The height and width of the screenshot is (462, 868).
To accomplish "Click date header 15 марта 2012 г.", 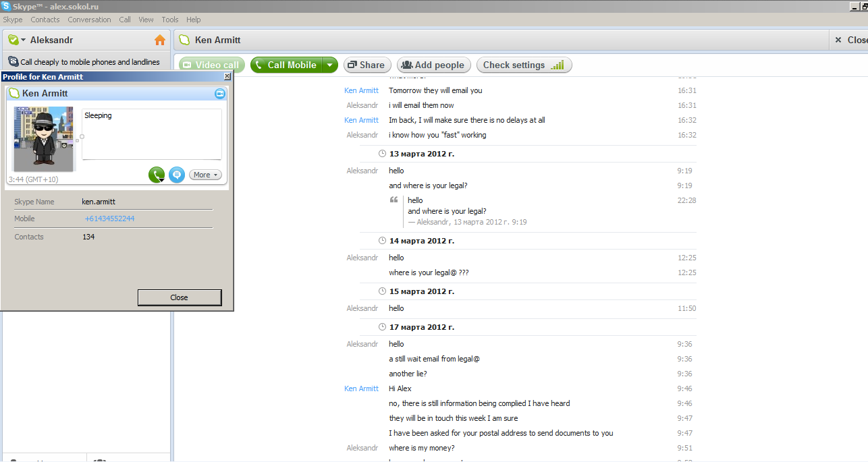I will [422, 291].
